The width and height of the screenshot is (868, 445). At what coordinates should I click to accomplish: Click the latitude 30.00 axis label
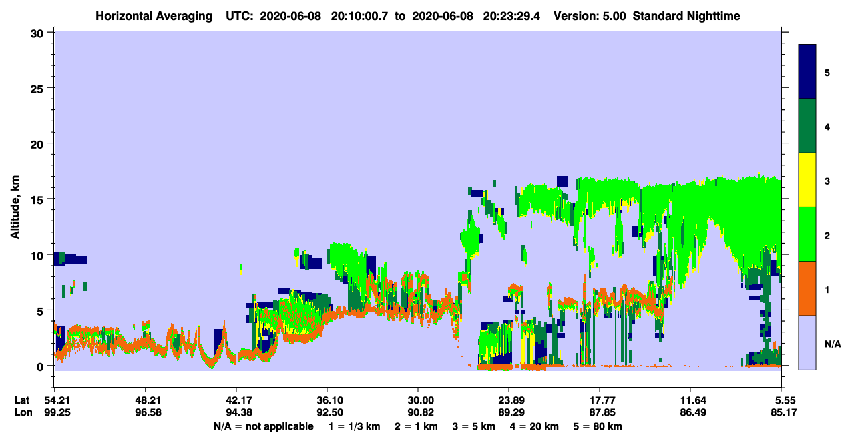point(418,400)
